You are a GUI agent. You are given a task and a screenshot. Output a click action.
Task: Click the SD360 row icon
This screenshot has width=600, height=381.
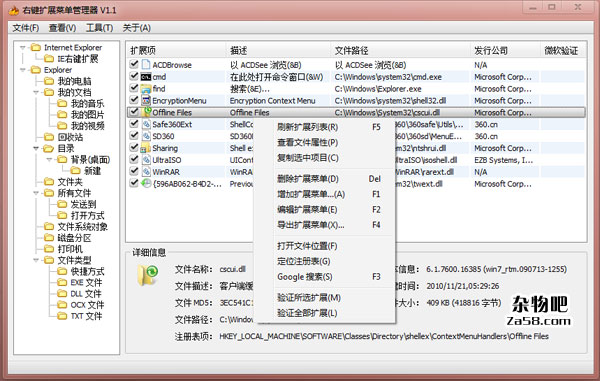146,136
